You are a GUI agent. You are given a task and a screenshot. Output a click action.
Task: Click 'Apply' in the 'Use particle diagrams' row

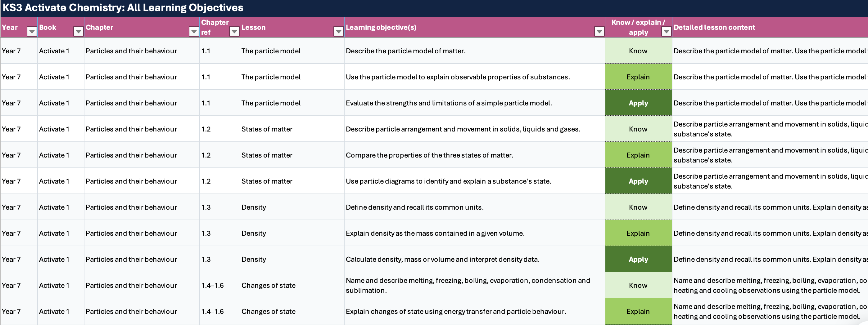(x=638, y=181)
